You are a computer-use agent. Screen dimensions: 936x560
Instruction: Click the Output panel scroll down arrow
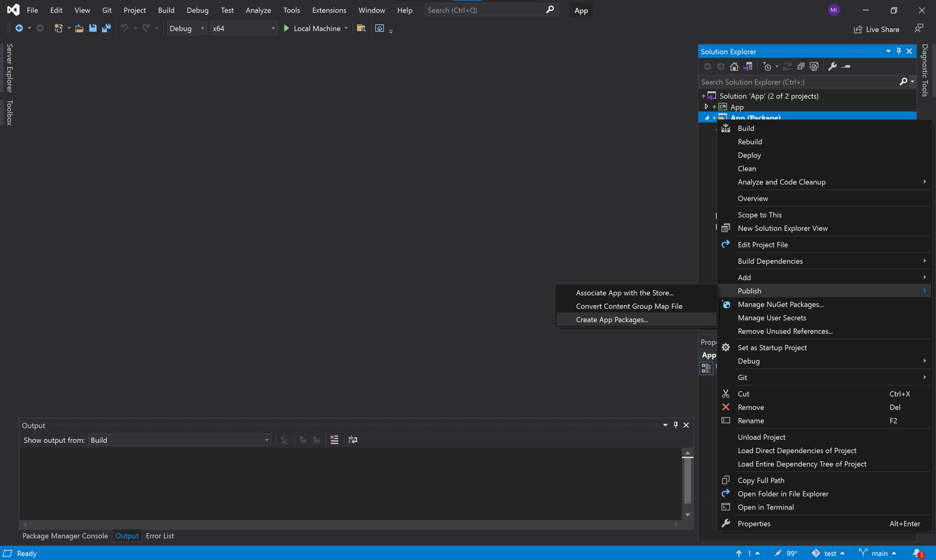(688, 515)
